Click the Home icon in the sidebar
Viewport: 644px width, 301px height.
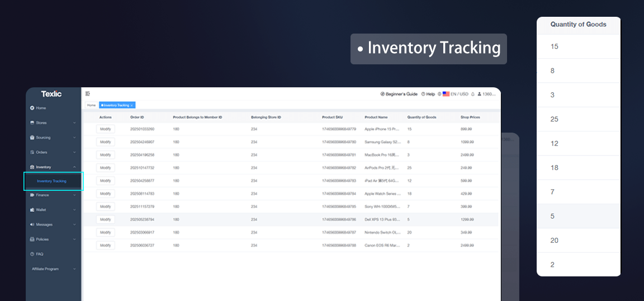tap(32, 108)
